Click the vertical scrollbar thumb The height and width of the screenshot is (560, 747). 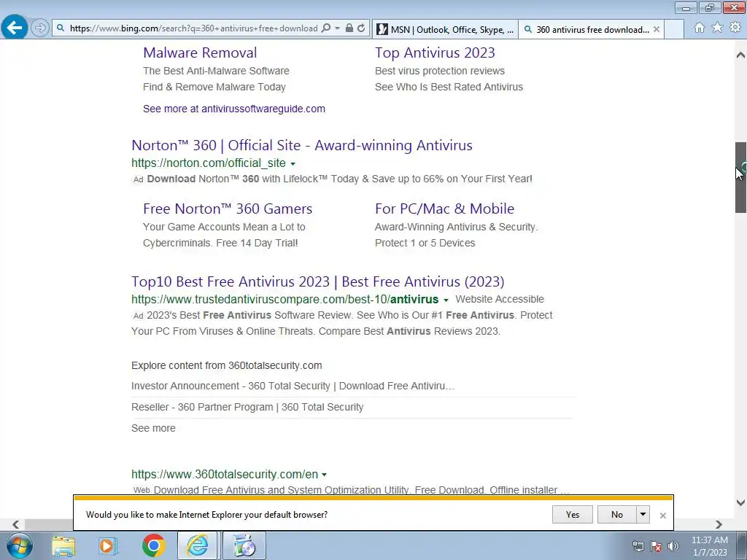click(x=740, y=177)
